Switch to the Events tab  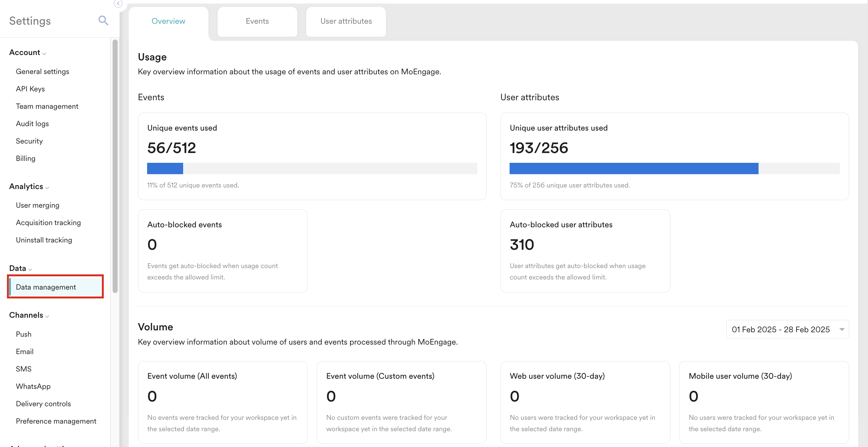click(257, 21)
